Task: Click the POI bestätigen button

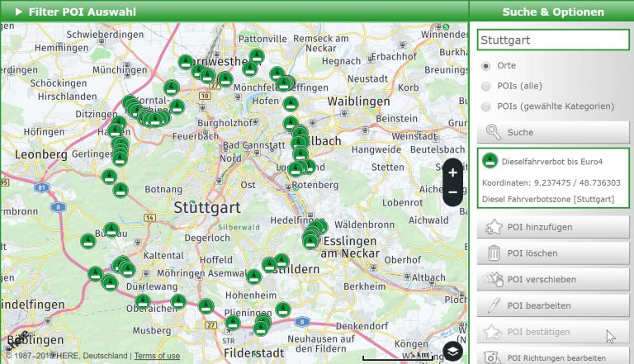Action: (x=553, y=332)
